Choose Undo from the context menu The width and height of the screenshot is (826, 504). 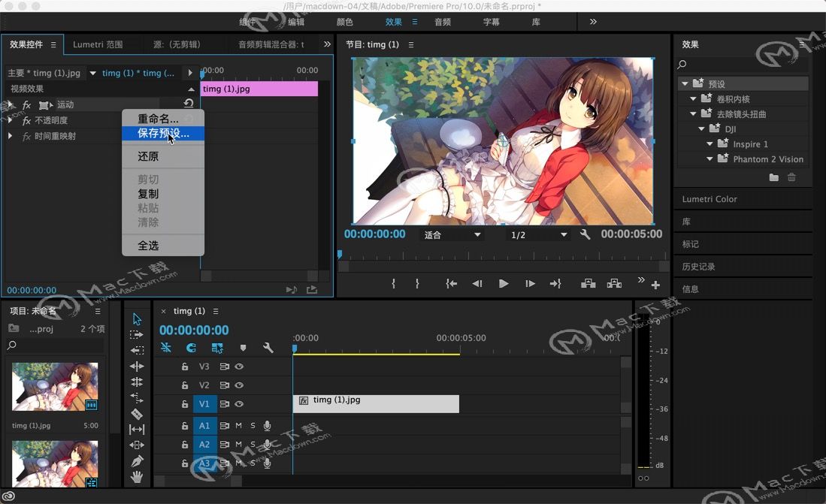163,156
